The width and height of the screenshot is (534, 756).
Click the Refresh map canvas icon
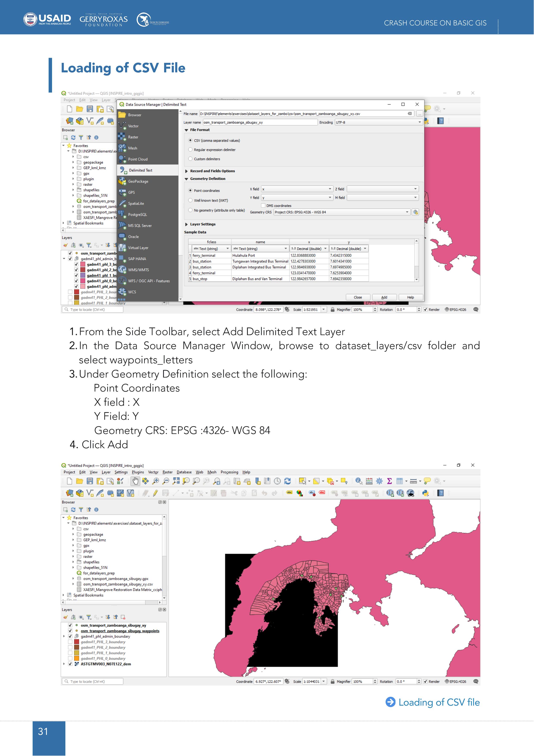point(287,481)
